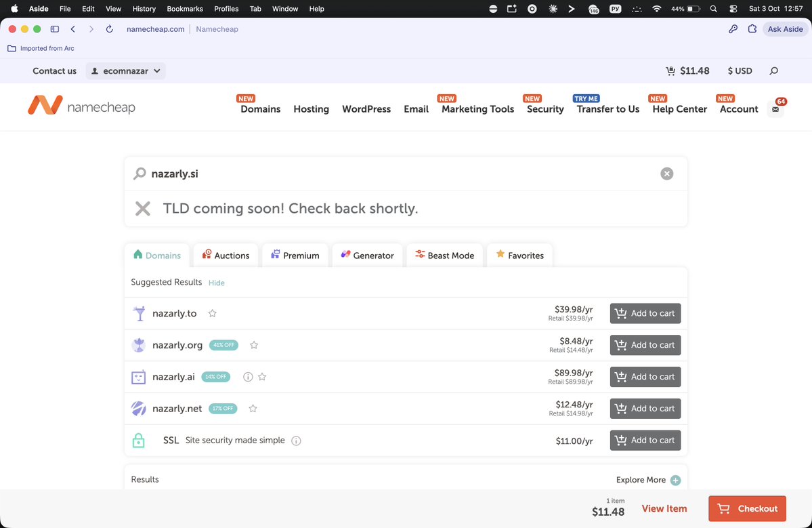
Task: Add nazarly.to to cart
Action: (x=645, y=314)
